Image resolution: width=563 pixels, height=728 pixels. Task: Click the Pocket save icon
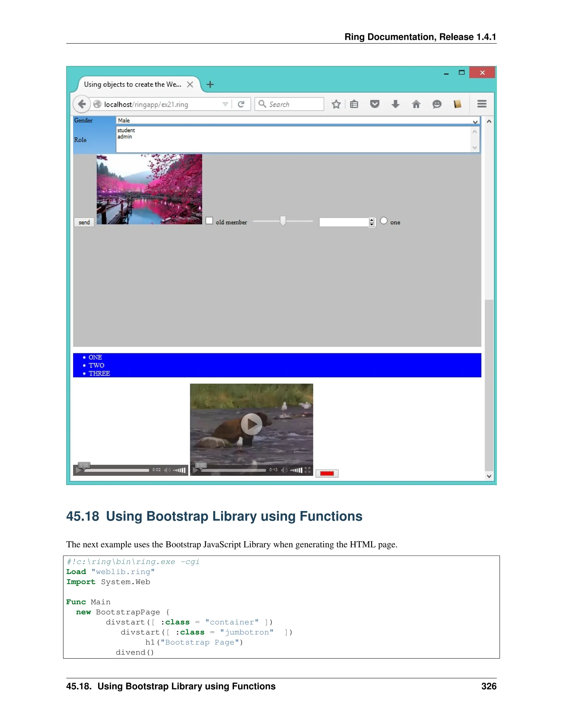tap(375, 104)
